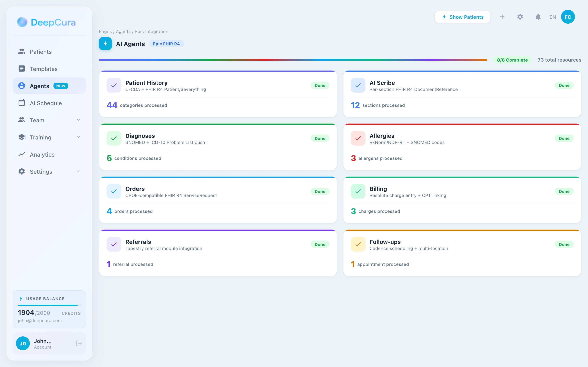Screen dimensions: 588x367
Task: Expand the Settings sidebar chevron
Action: coord(78,171)
